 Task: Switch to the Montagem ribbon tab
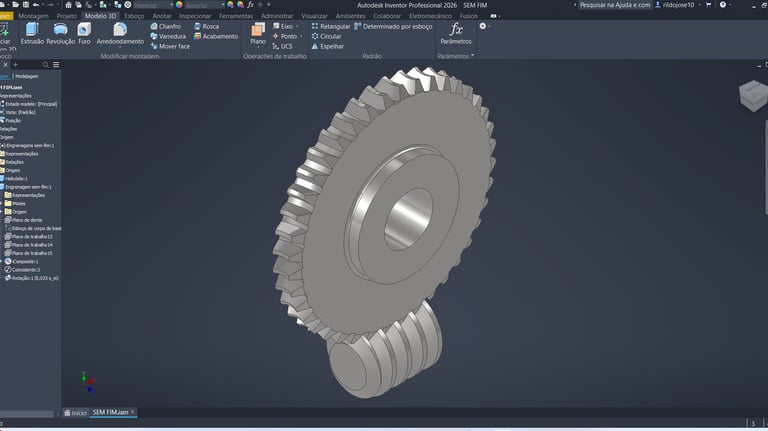point(33,16)
